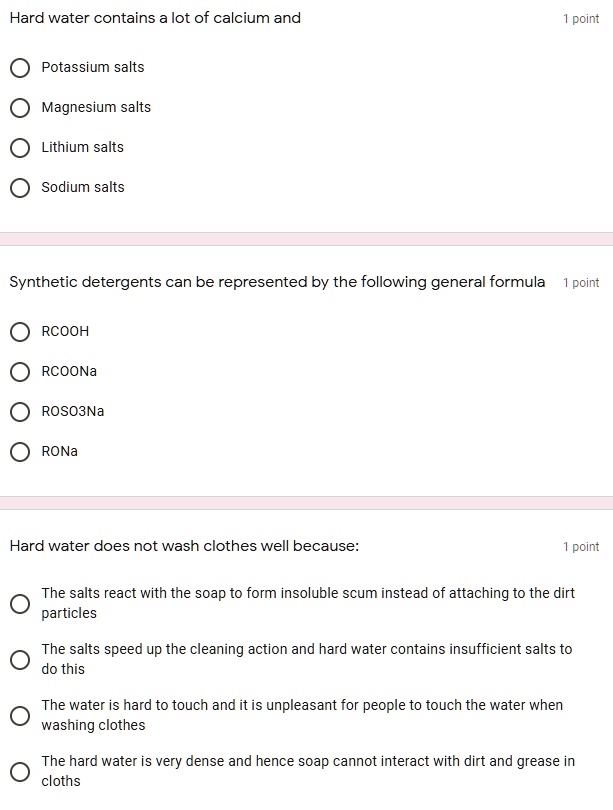This screenshot has height=810, width=613.
Task: Click the '1 point' label of the last question
Action: pyautogui.click(x=581, y=547)
